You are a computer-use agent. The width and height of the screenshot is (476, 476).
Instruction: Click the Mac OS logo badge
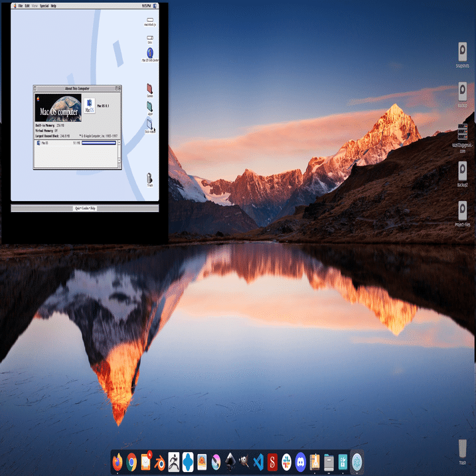[90, 106]
